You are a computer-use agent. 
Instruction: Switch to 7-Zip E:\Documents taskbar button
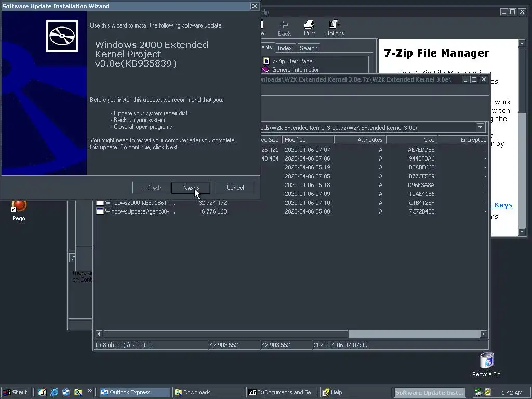[x=282, y=392]
